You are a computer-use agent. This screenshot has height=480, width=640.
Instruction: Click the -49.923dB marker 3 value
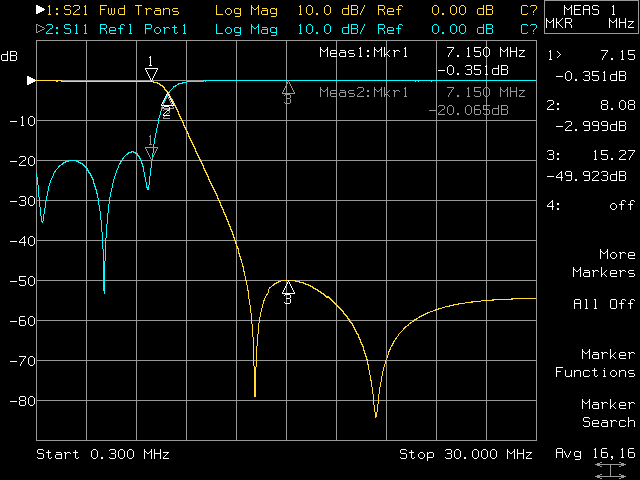coord(587,176)
